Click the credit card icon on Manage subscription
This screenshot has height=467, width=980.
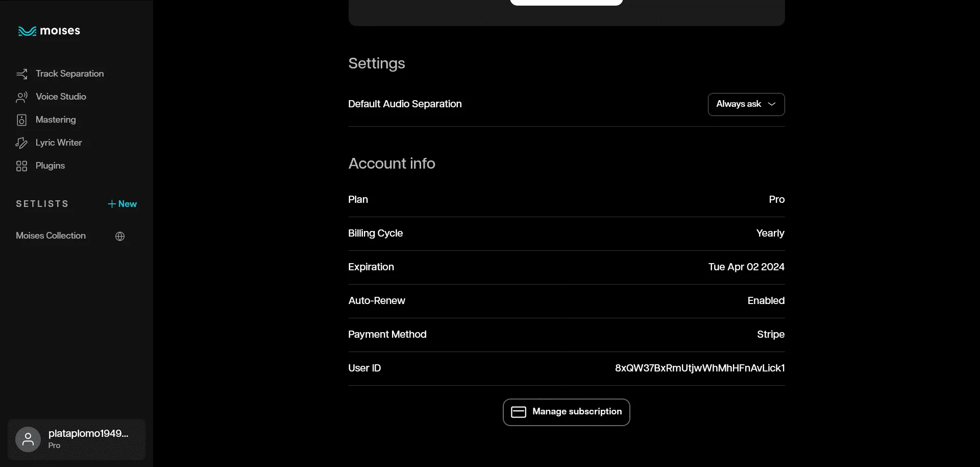coord(519,412)
